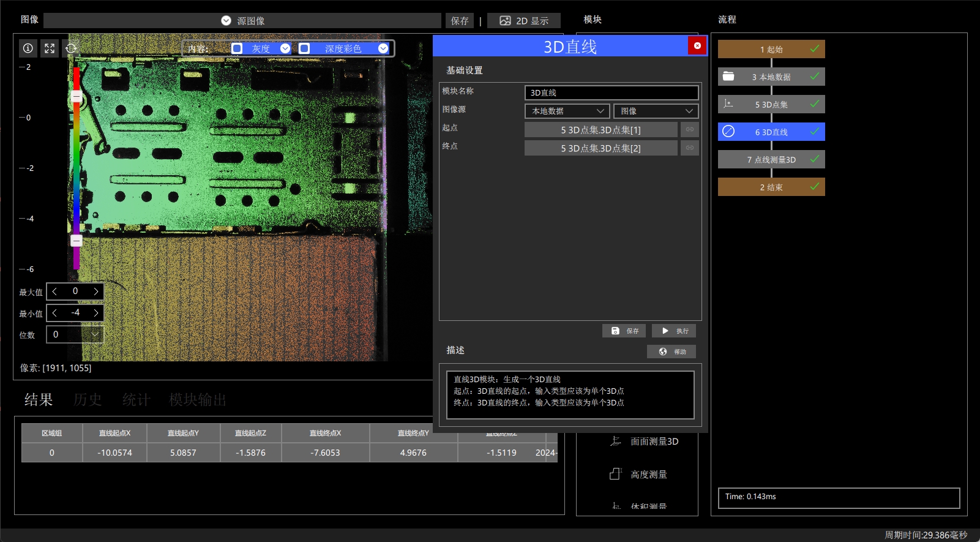
Task: Click the link icon next to 起点
Action: [690, 129]
